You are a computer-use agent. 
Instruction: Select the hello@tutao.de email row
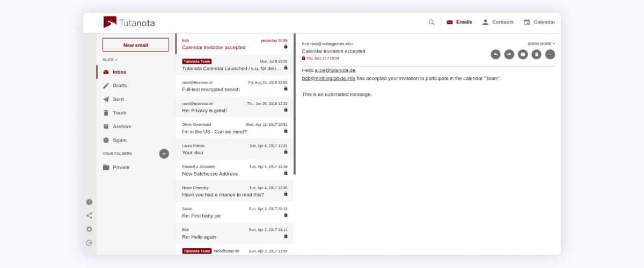tap(235, 250)
